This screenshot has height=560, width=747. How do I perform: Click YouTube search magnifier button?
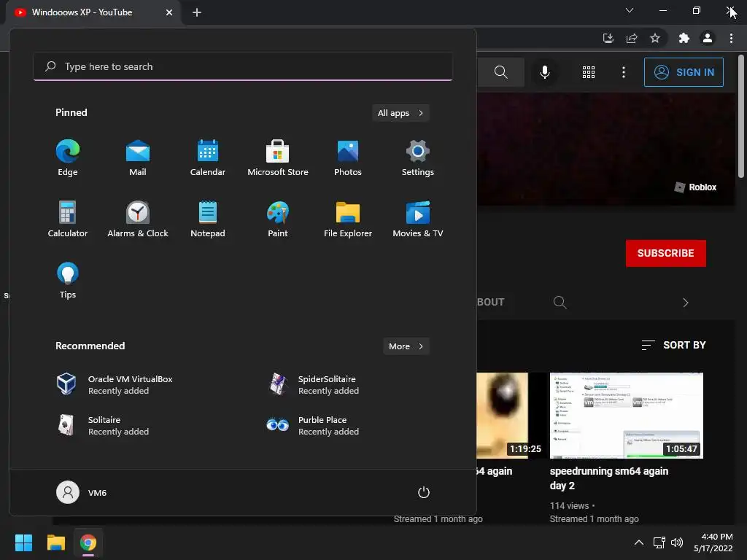(500, 72)
